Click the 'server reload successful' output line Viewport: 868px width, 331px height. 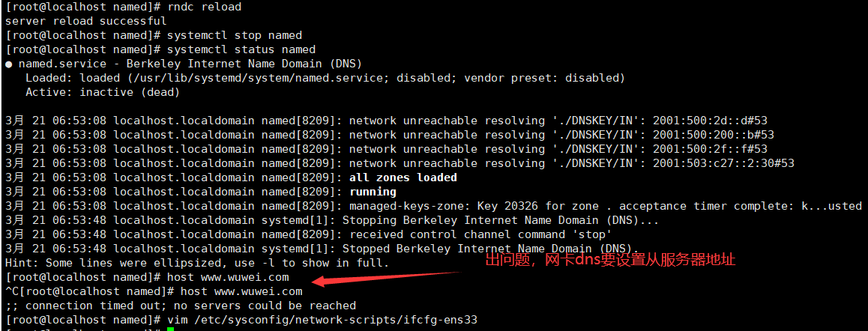(x=85, y=22)
